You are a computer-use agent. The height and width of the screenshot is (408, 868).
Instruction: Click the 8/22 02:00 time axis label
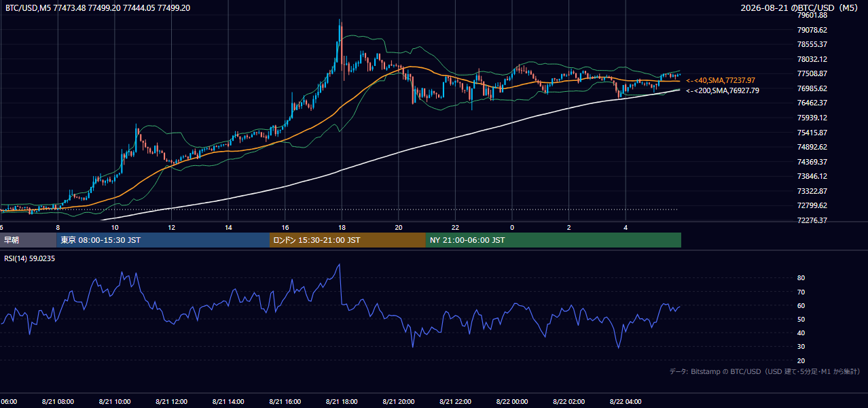[569, 402]
